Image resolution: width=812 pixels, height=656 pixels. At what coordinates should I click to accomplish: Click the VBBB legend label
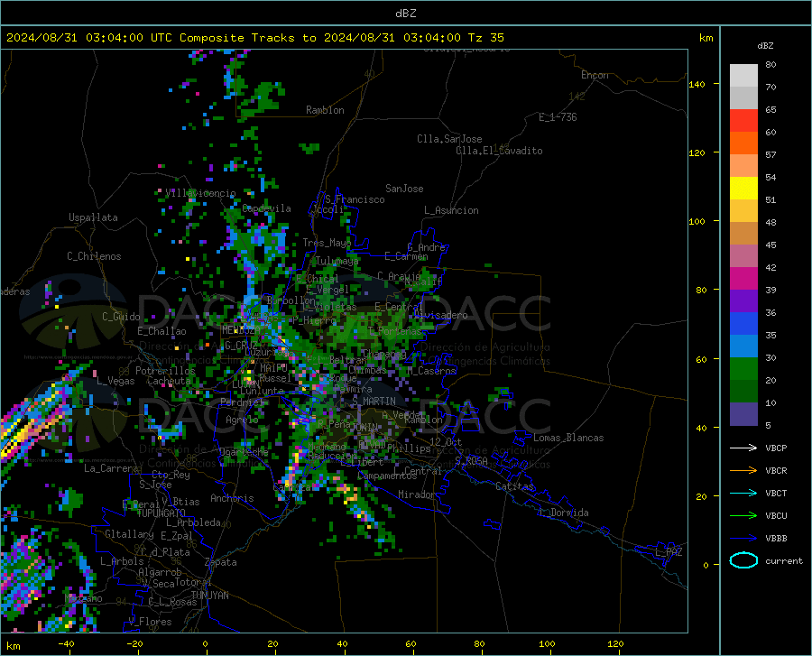click(776, 538)
